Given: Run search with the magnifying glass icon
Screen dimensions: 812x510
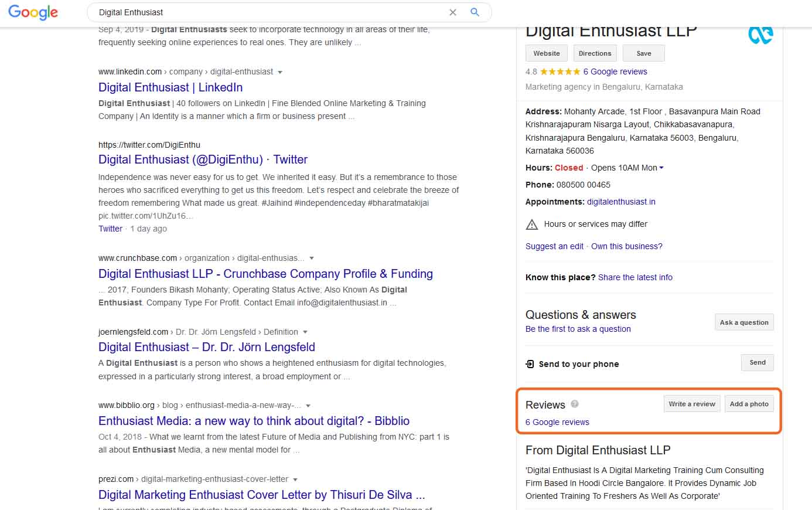Looking at the screenshot, I should click(475, 12).
